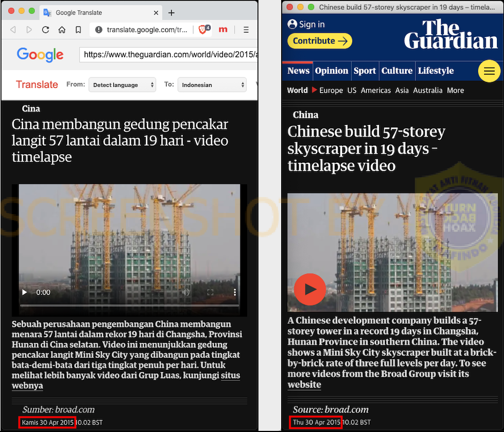Select Australia in Guardian subnav
The image size is (504, 432).
click(428, 90)
